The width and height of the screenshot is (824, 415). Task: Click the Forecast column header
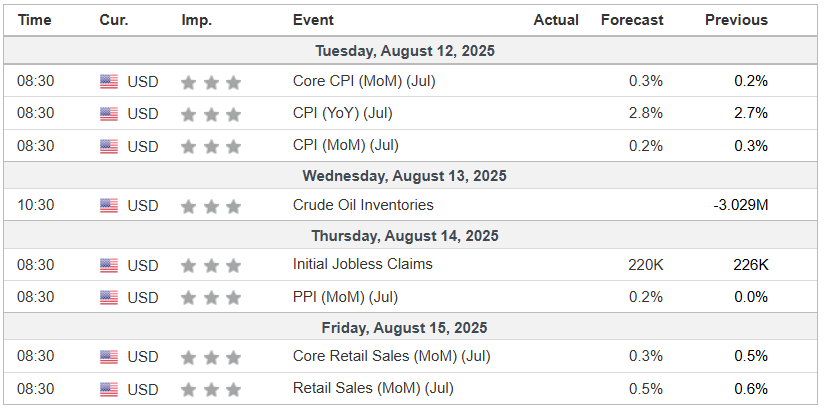[632, 20]
